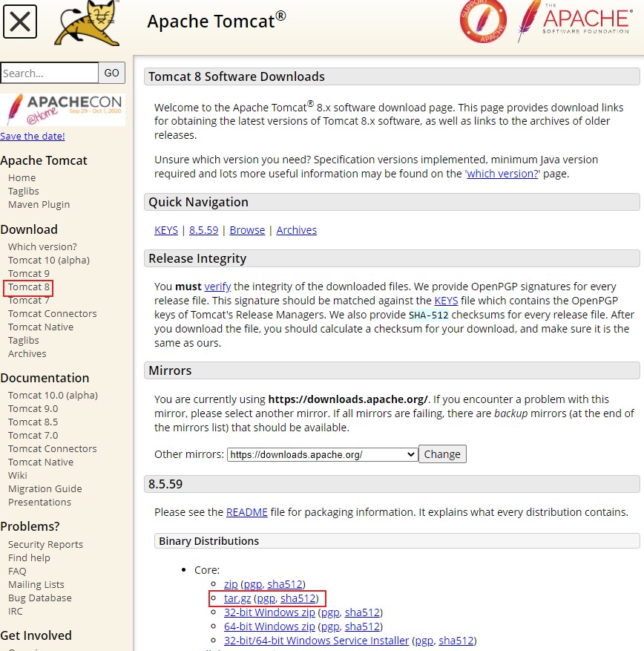Open Tomcat Connectors under Download
The image size is (644, 651).
pyautogui.click(x=52, y=313)
